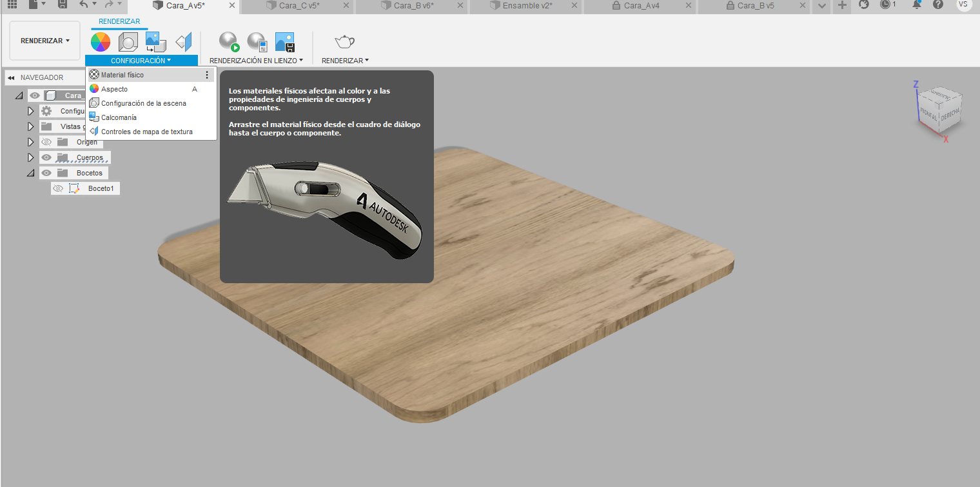The image size is (980, 487).
Task: Show the Origen folder
Action: pyautogui.click(x=46, y=142)
